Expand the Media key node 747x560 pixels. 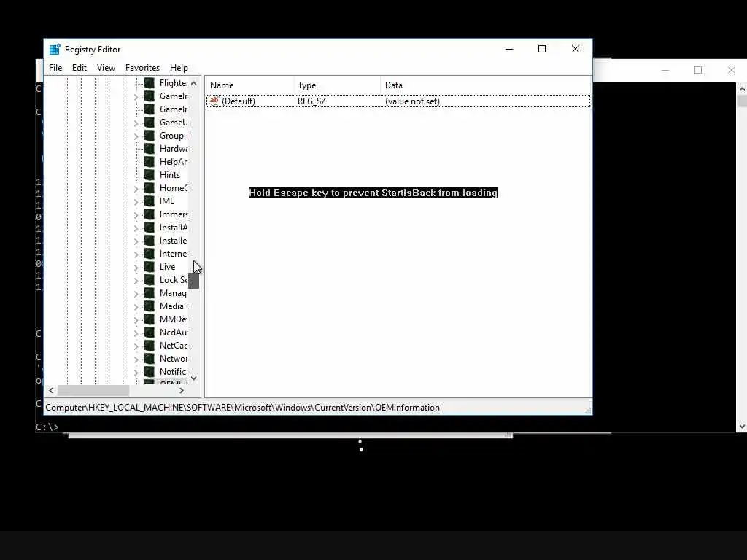[136, 307]
